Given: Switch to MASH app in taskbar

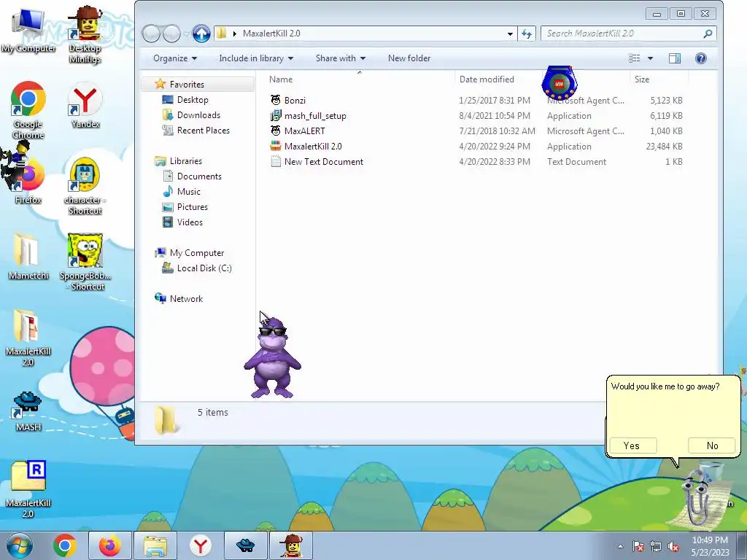Looking at the screenshot, I should (x=245, y=545).
